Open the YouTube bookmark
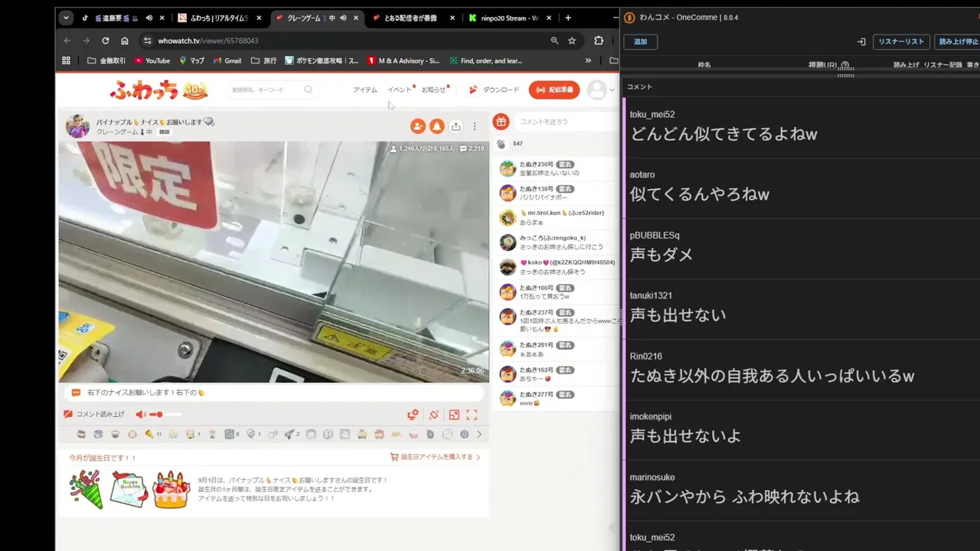The image size is (980, 551). tap(152, 60)
